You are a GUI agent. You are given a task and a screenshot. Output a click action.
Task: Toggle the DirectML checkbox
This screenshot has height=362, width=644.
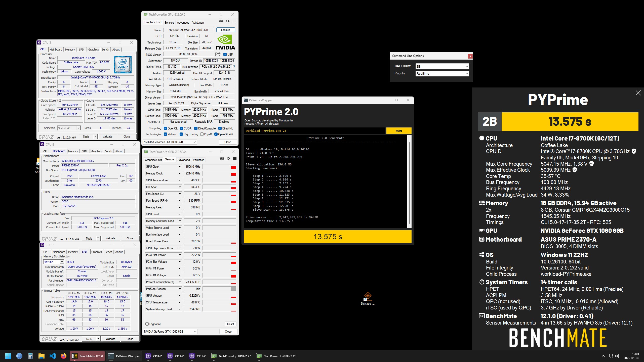(220, 128)
